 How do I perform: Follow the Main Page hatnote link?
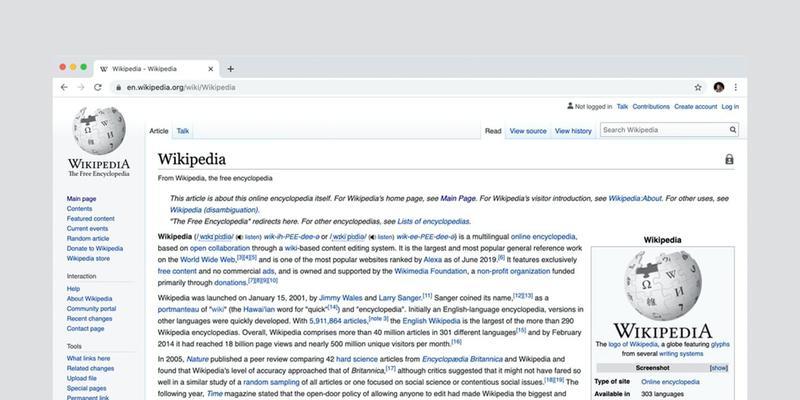(x=458, y=198)
